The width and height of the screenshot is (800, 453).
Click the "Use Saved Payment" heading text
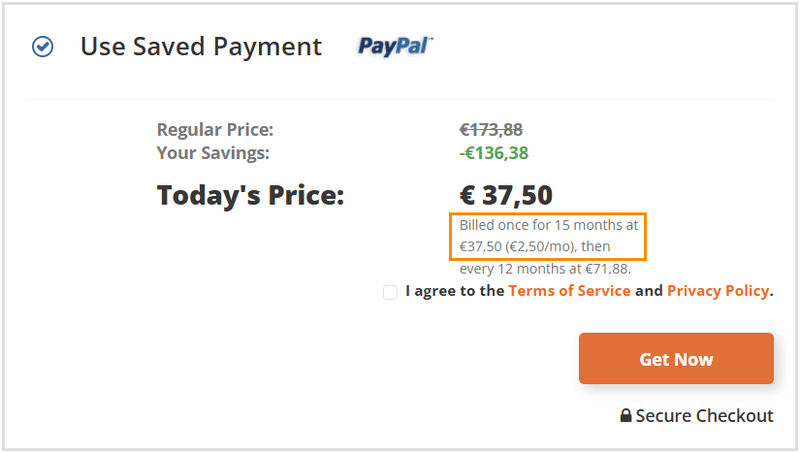[x=201, y=47]
